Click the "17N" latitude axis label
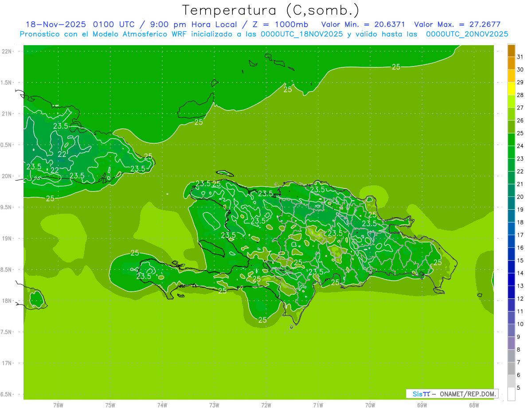The image size is (532, 411). (x=7, y=363)
